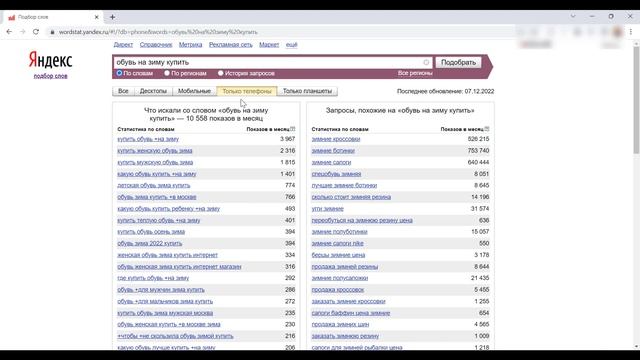Select the История запросов radio button
The width and height of the screenshot is (640, 360).
[220, 73]
